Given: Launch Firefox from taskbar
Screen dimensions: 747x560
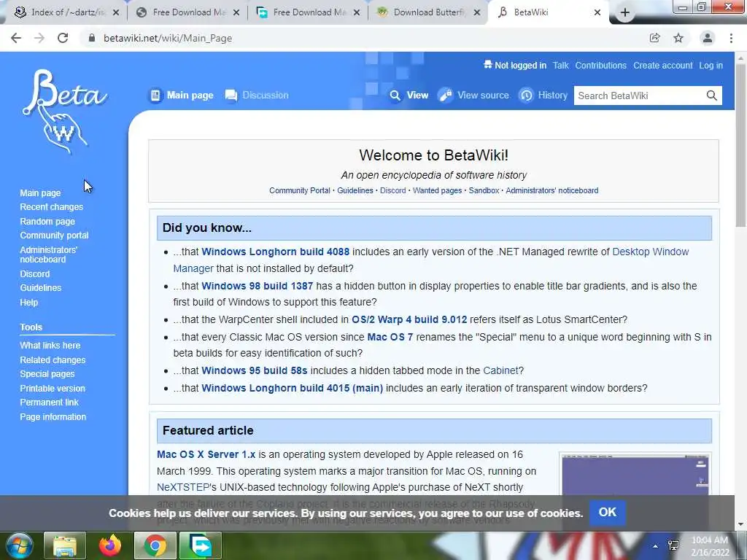Looking at the screenshot, I should 110,545.
